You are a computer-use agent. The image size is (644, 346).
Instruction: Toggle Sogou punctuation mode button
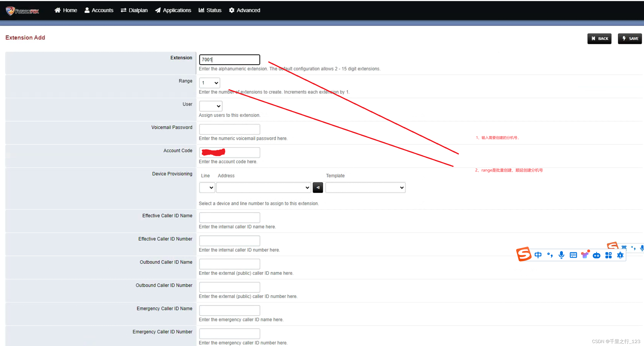coord(550,255)
